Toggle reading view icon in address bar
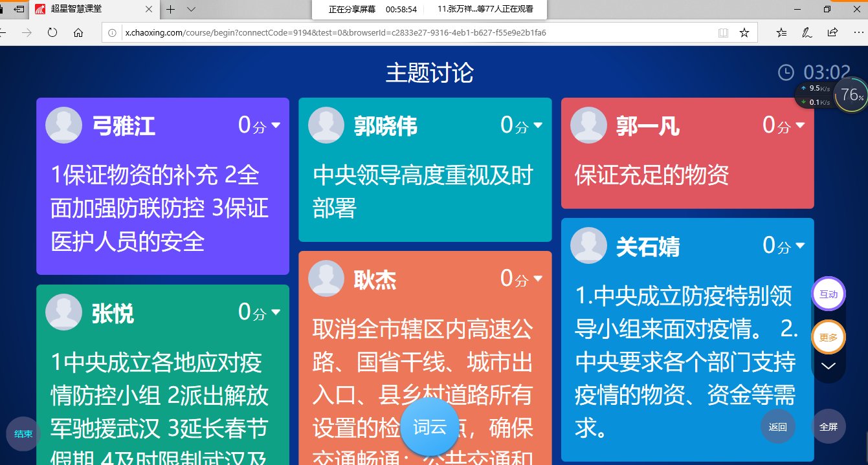Screen dimensions: 868x465 click(723, 32)
